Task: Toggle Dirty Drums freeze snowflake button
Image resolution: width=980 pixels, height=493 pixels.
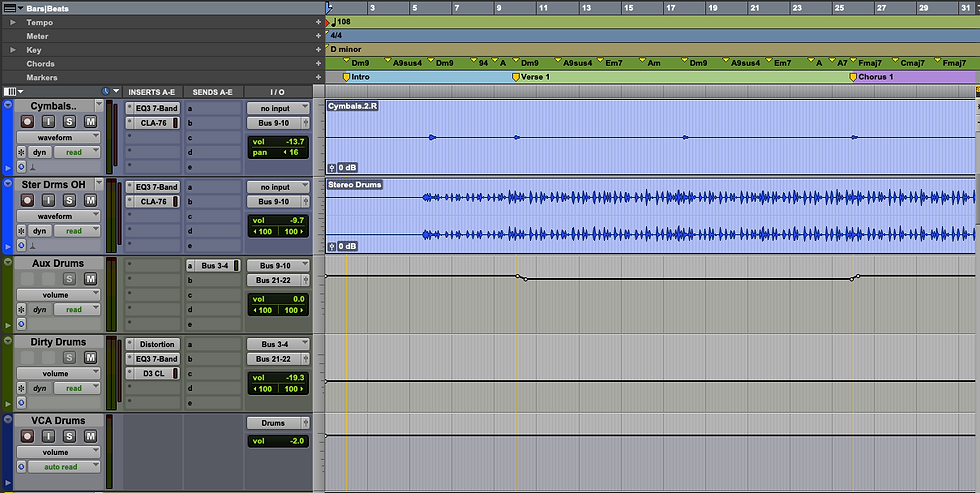Action: (x=21, y=388)
